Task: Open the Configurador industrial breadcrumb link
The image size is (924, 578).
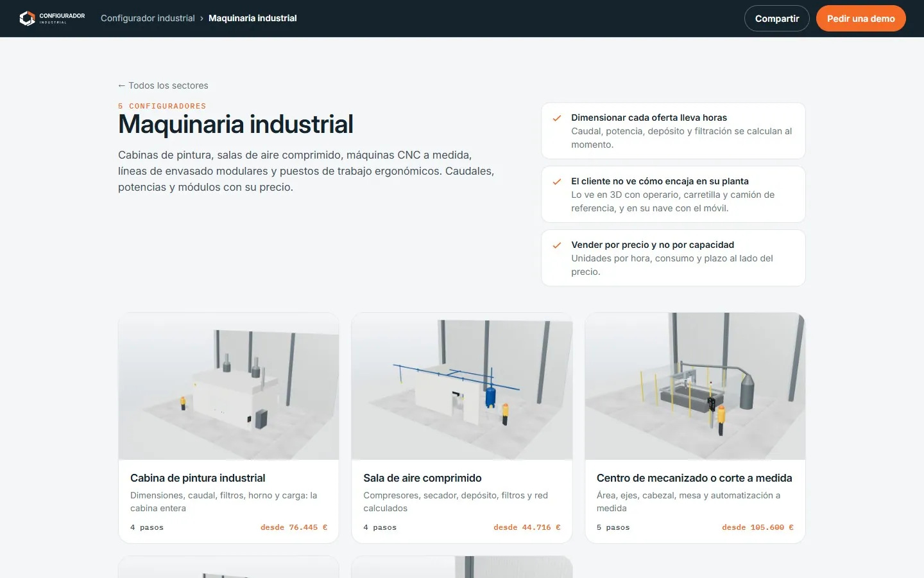Action: 148,18
